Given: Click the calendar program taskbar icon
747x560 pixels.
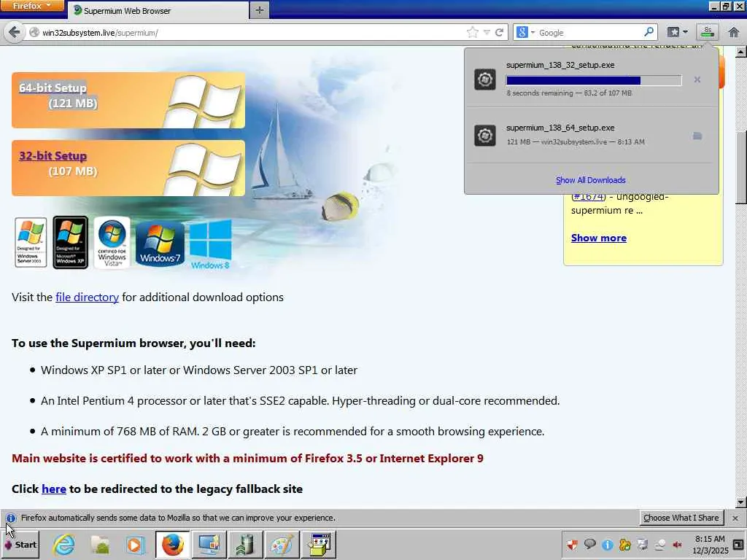Looking at the screenshot, I should [x=319, y=545].
